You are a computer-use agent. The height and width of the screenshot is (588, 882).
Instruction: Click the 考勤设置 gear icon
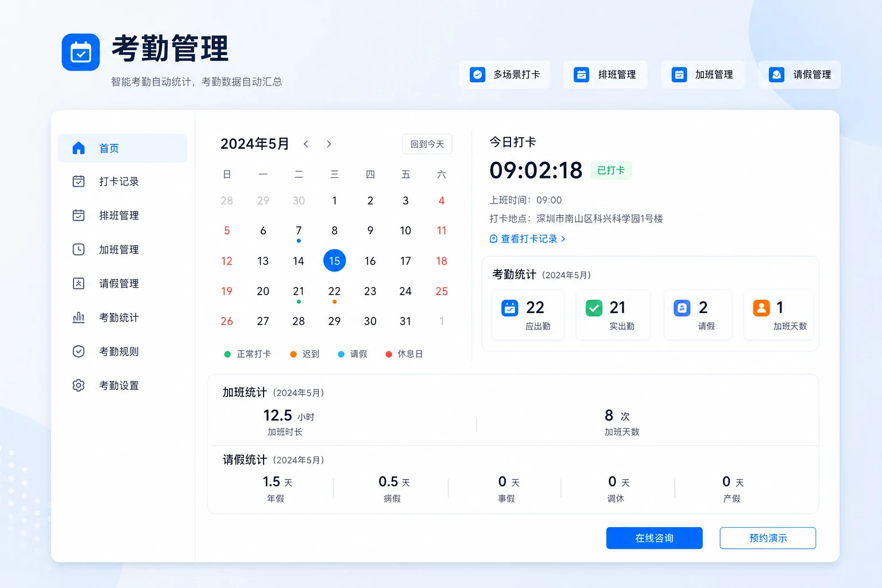(x=79, y=385)
